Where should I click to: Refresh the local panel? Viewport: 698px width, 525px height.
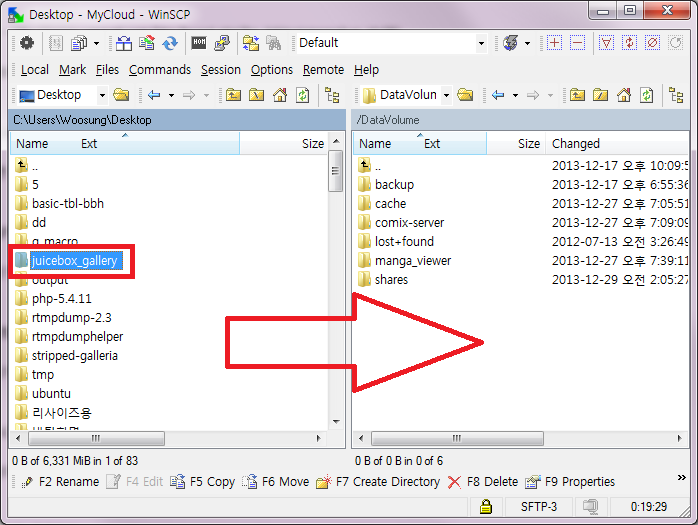point(303,95)
